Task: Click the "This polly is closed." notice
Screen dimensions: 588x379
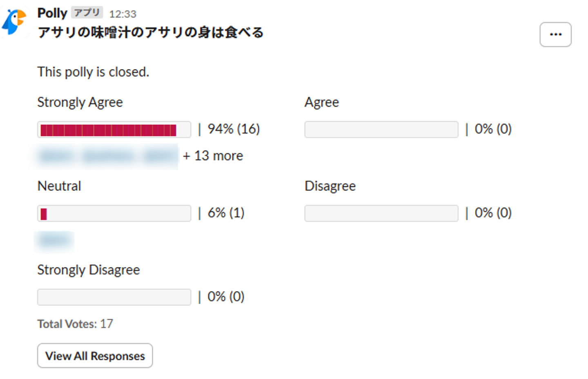Action: pos(93,72)
